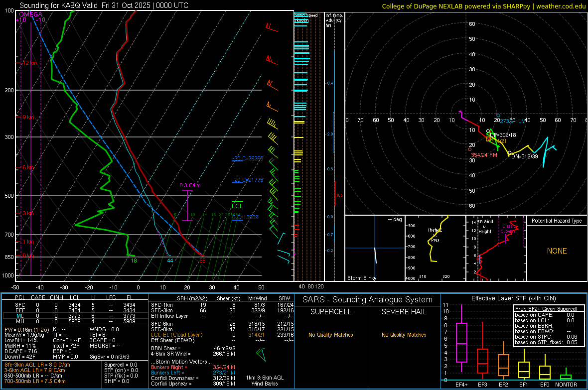Click the blue 'Bunkers Left =' row

(193, 373)
